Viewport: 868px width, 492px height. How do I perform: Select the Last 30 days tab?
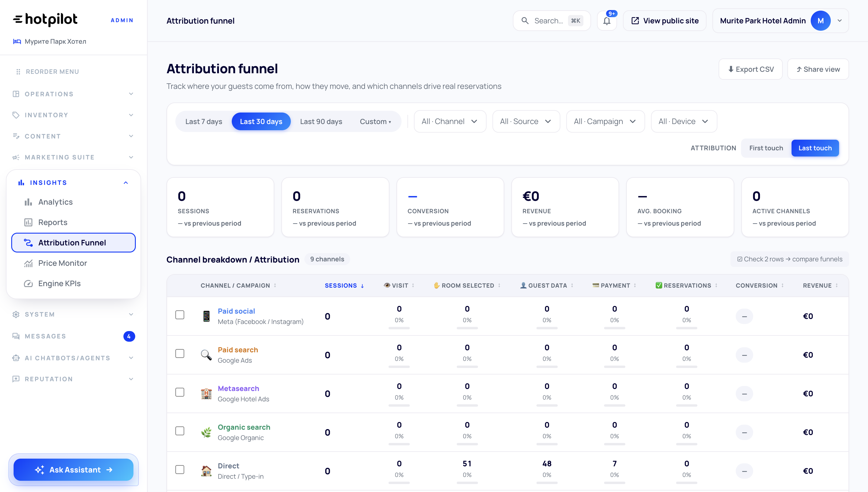point(261,121)
